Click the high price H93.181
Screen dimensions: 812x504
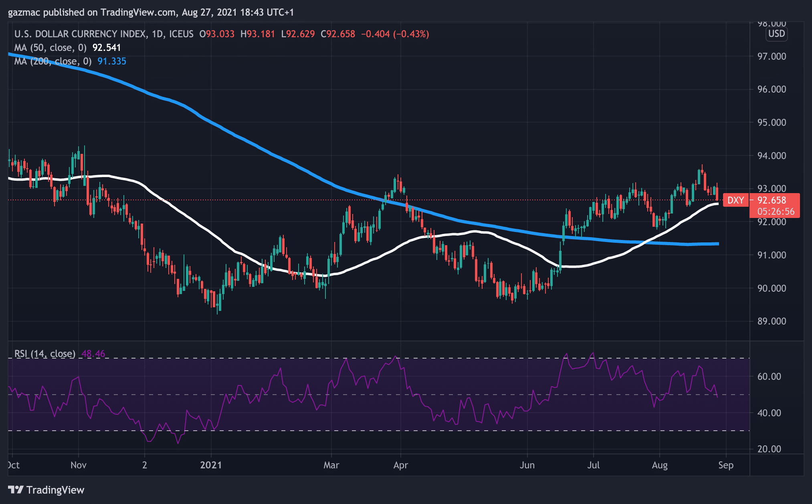(x=258, y=34)
